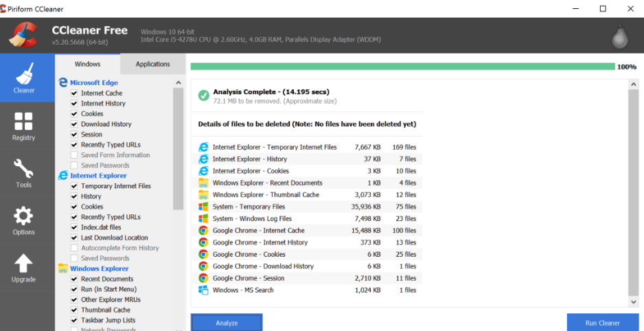Click the Windows MS Search result icon

203,290
